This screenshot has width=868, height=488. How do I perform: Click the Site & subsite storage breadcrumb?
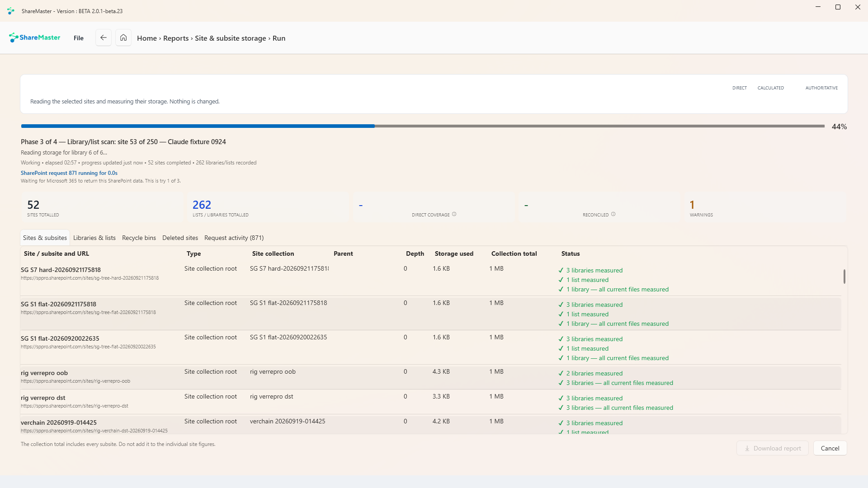[x=231, y=38]
